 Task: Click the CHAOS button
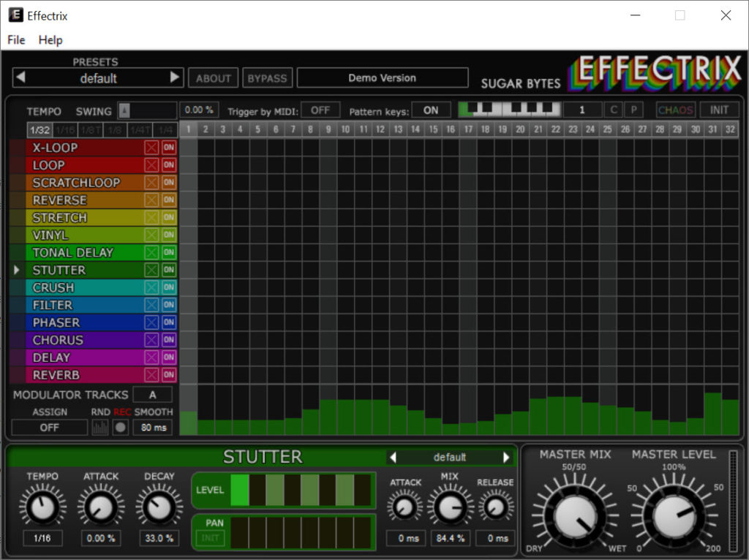(x=675, y=110)
